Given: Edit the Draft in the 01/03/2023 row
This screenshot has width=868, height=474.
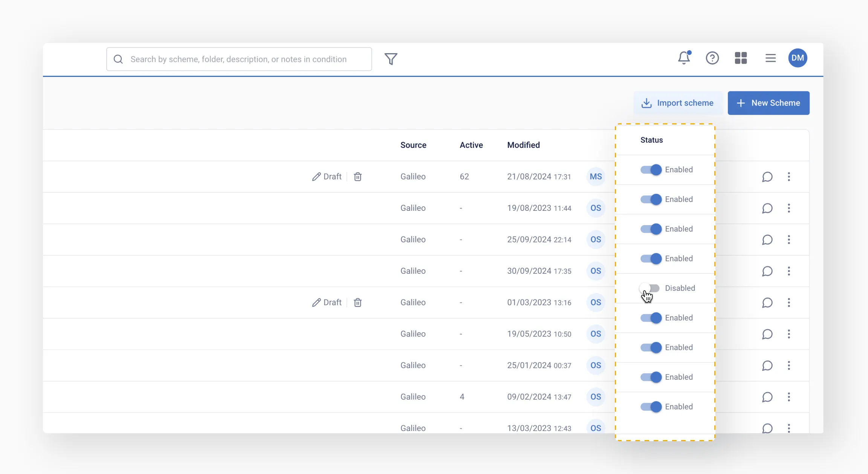Looking at the screenshot, I should pyautogui.click(x=327, y=302).
